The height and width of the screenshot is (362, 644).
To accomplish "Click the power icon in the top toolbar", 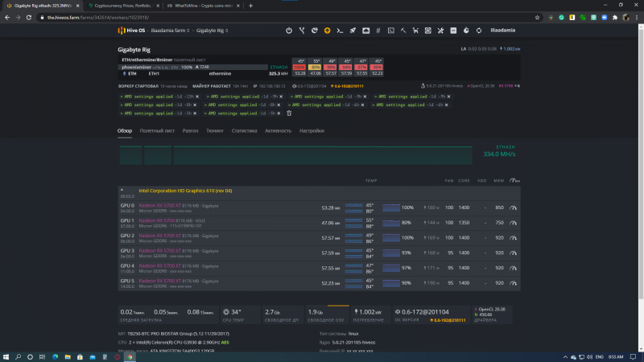I will pyautogui.click(x=289, y=31).
